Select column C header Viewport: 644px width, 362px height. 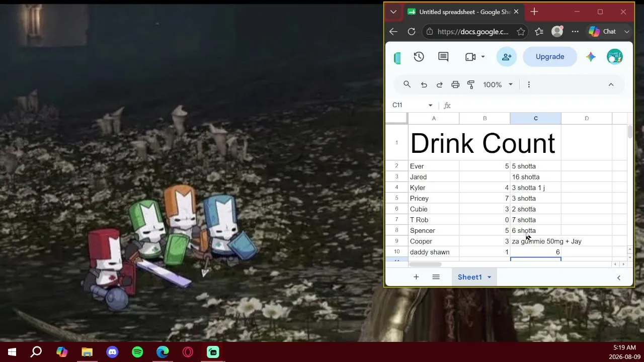coord(535,118)
